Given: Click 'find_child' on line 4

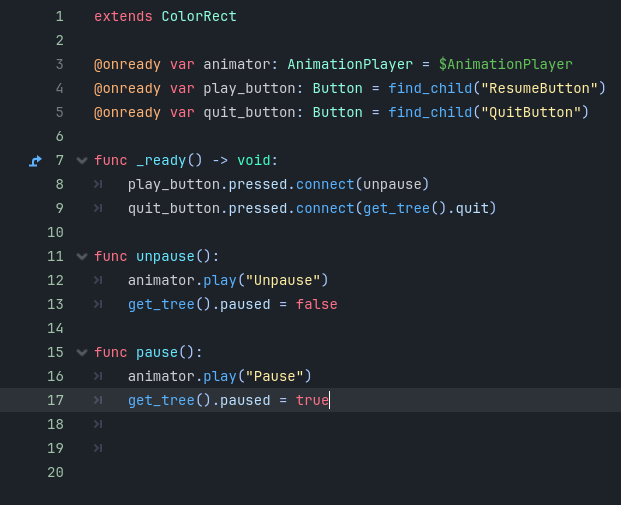Looking at the screenshot, I should tap(430, 88).
